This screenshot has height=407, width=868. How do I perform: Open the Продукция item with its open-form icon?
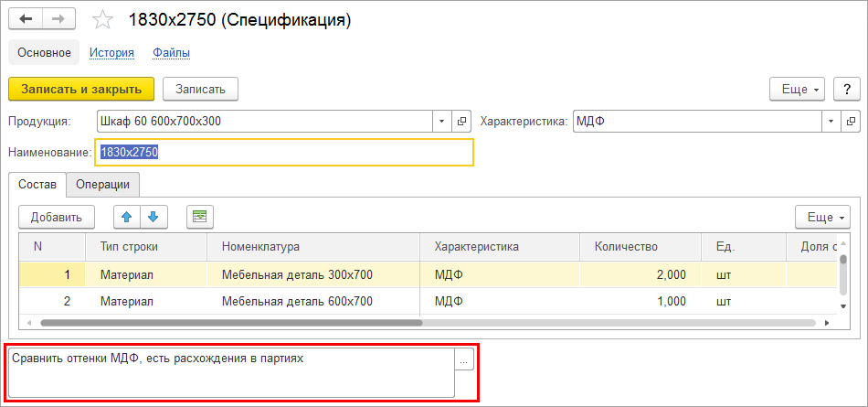tap(461, 122)
